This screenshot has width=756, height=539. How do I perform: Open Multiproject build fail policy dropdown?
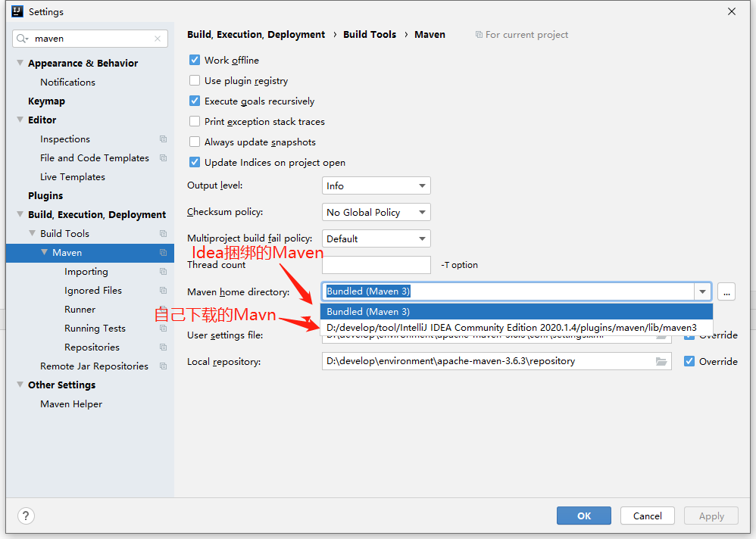[376, 239]
